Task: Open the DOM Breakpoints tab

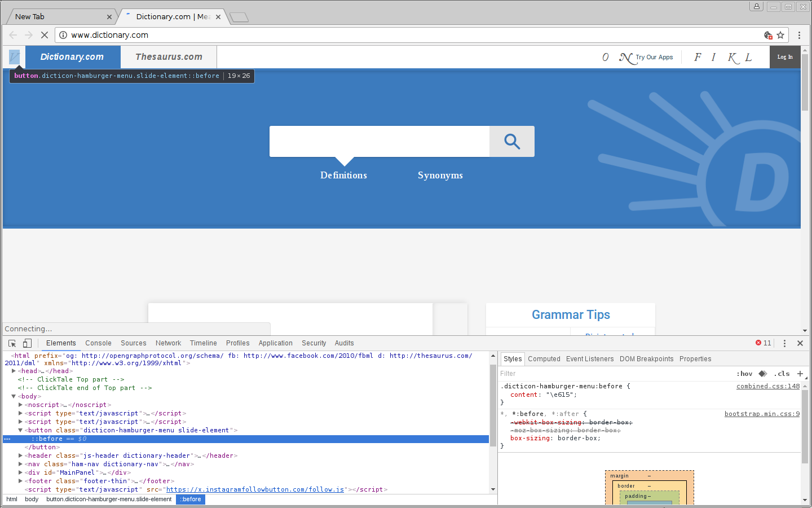Action: point(647,359)
